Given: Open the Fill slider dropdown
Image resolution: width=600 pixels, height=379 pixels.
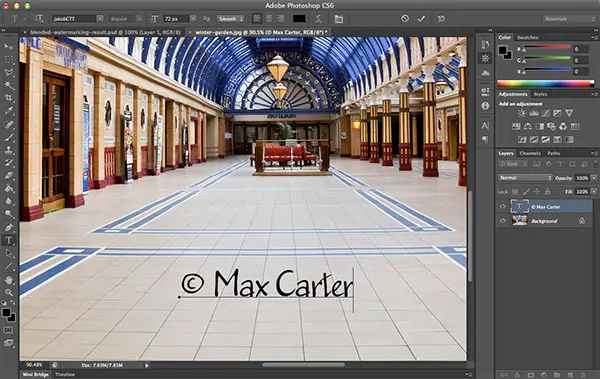Looking at the screenshot, I should (x=594, y=191).
